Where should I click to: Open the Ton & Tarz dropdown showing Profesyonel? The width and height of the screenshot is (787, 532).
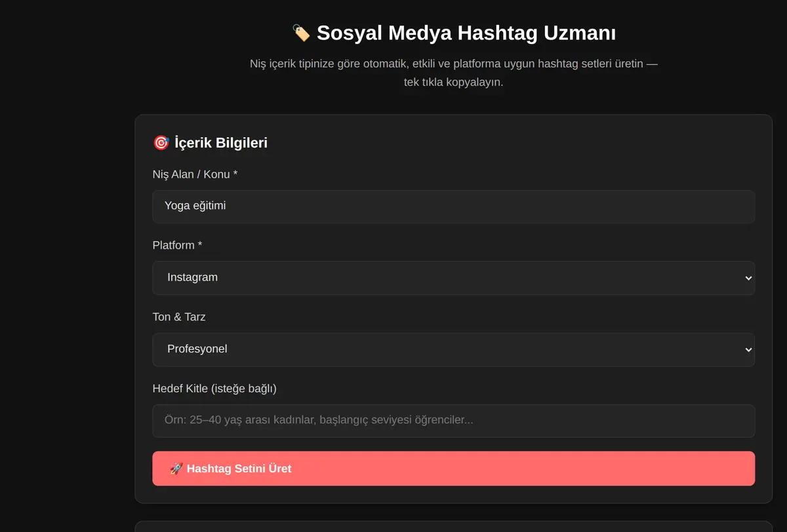(x=453, y=350)
